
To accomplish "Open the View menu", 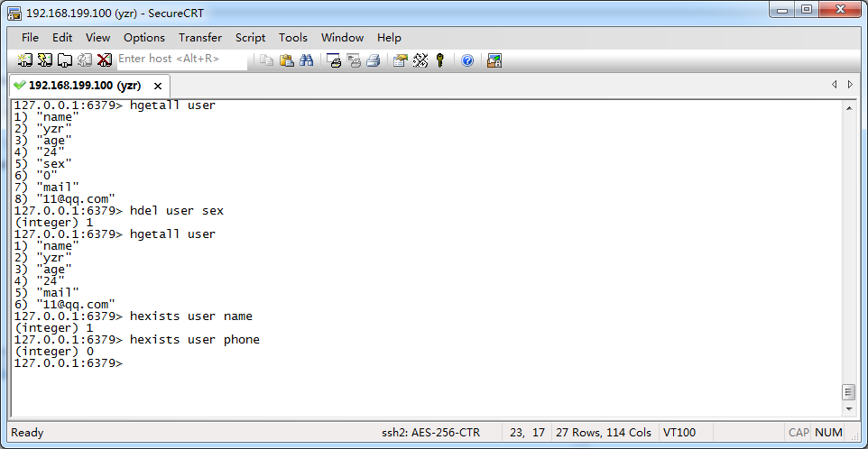I will tap(97, 38).
